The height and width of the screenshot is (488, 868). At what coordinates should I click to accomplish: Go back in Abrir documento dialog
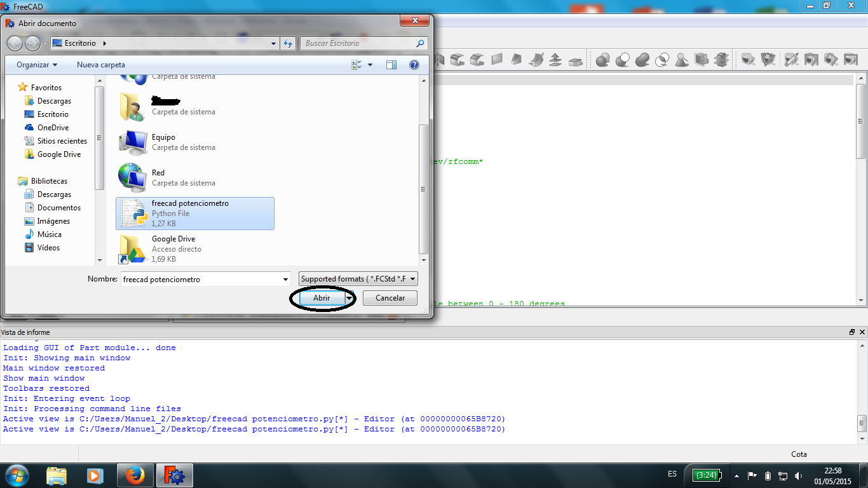point(15,43)
